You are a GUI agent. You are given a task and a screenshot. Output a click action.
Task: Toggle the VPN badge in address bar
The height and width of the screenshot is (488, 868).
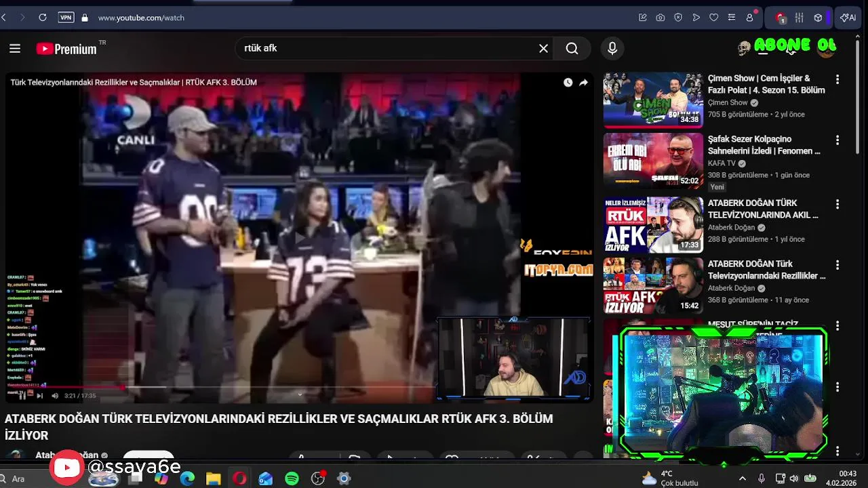[66, 18]
